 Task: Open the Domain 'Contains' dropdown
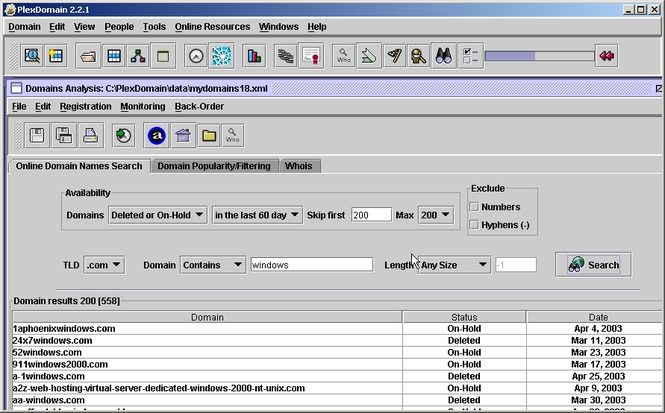pos(212,265)
